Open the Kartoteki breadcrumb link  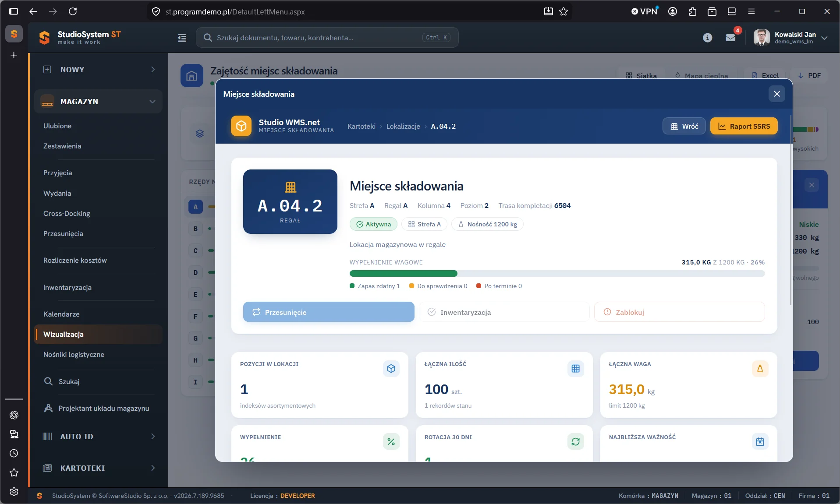tap(361, 126)
